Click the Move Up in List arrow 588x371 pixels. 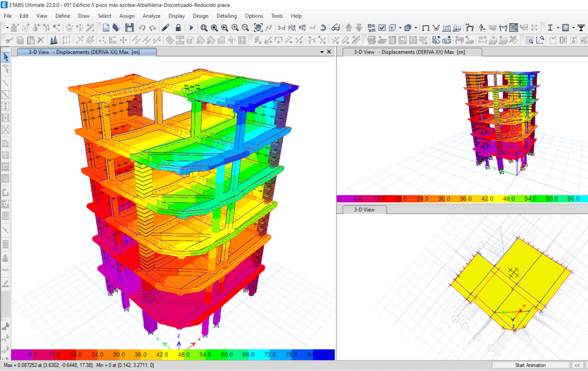point(349,28)
